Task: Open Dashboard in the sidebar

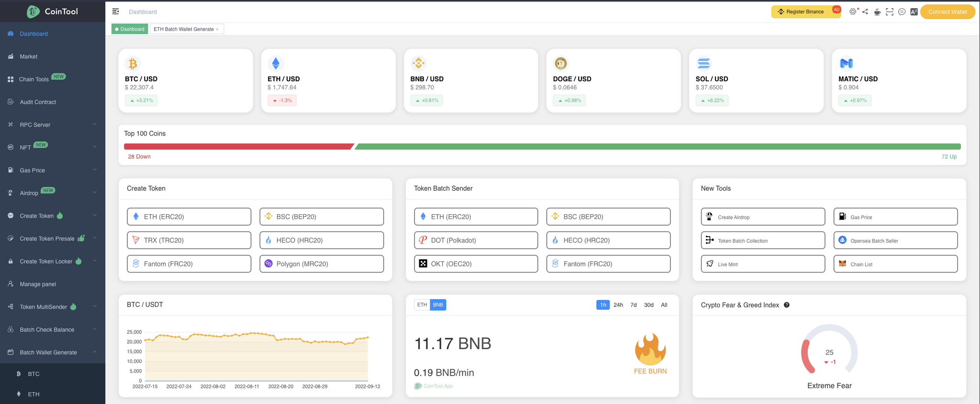Action: tap(53, 34)
